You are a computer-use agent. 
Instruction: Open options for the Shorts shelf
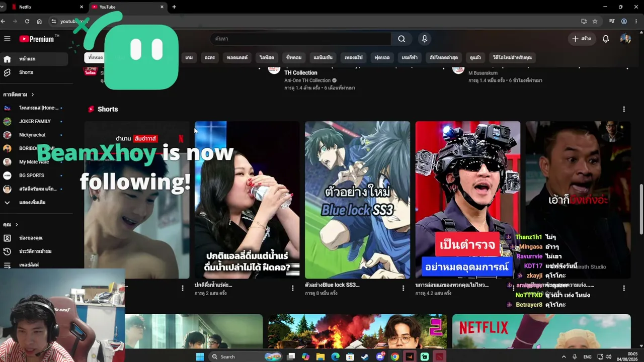624,109
